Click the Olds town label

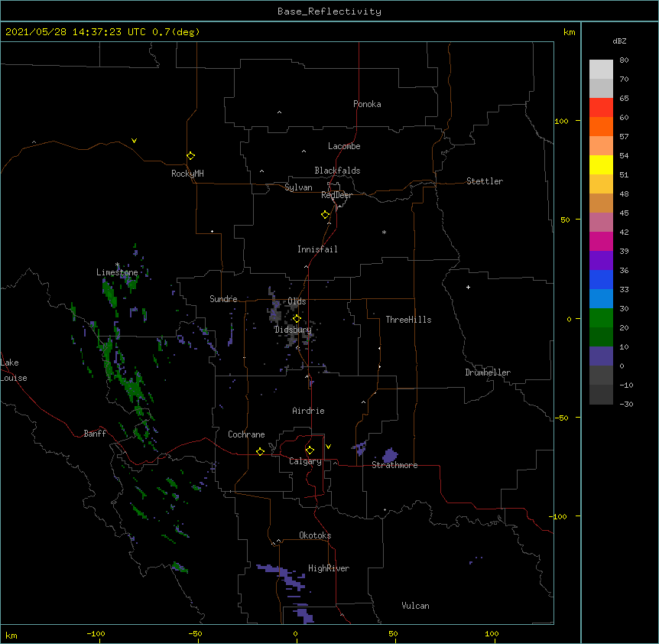[297, 301]
